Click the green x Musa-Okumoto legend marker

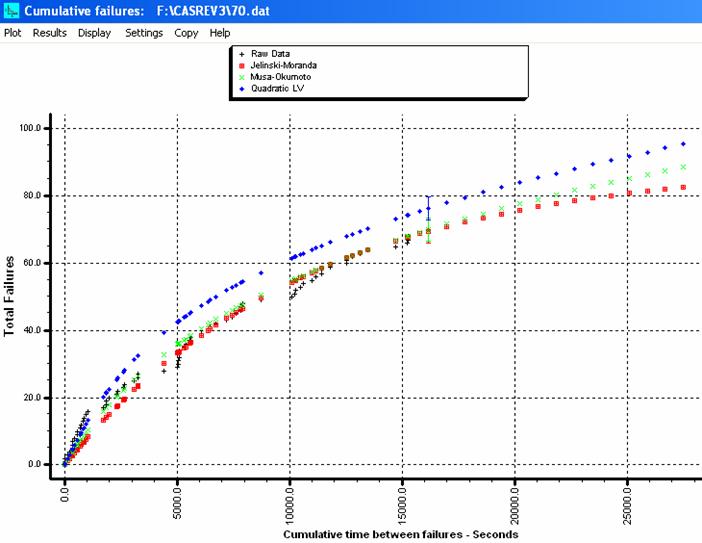242,76
